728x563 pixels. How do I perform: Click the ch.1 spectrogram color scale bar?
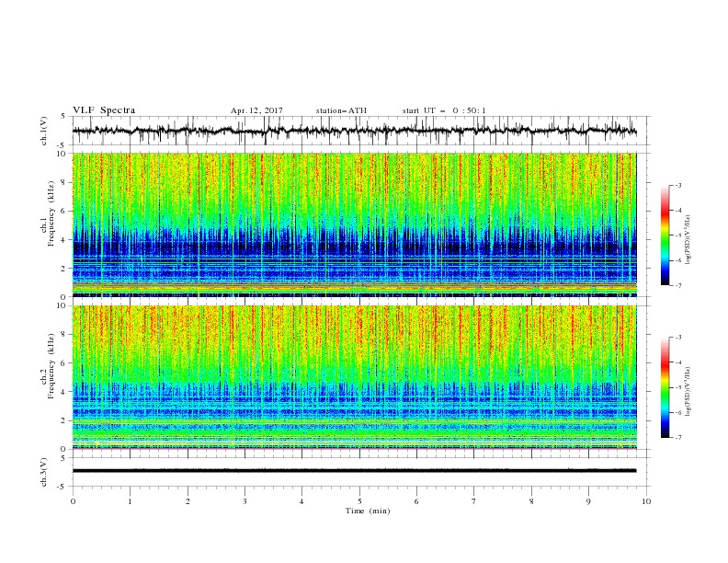click(665, 235)
